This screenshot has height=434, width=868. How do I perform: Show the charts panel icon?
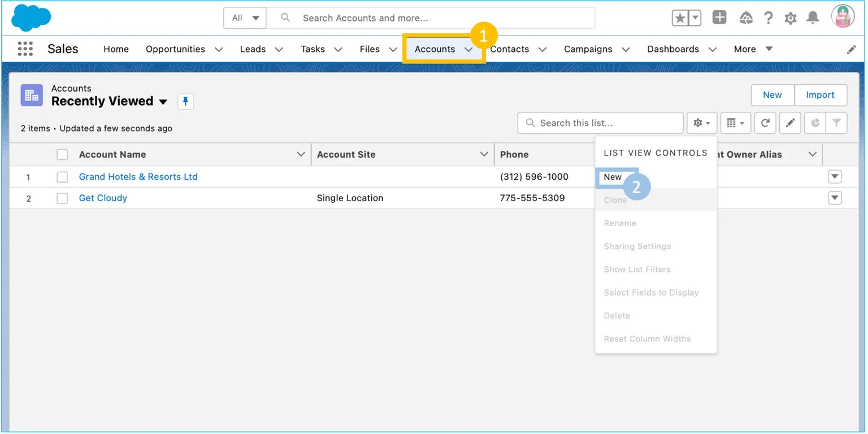815,123
